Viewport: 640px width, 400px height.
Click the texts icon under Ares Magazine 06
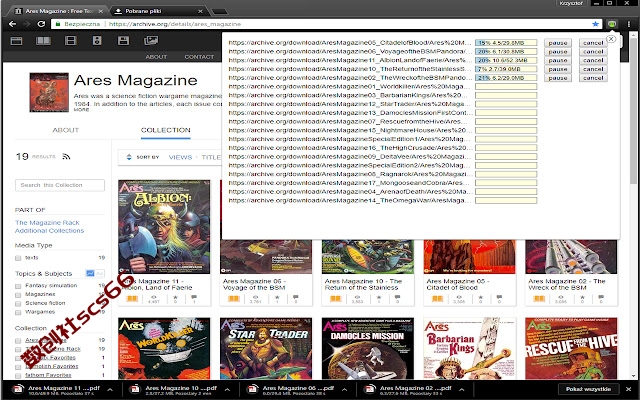(x=233, y=299)
